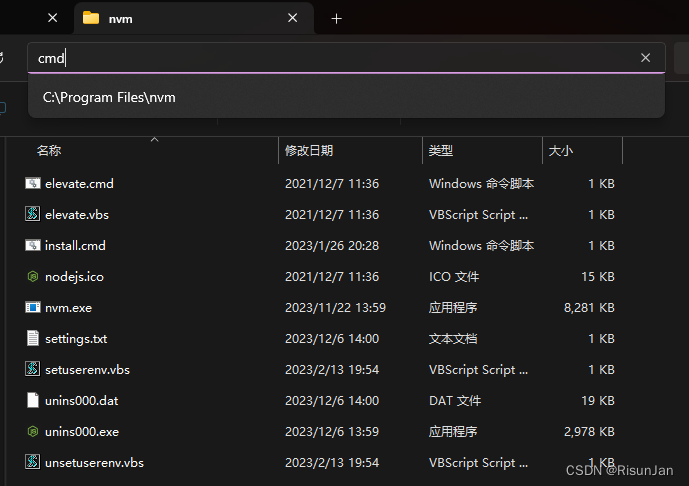Click the 8,281 KB size of nvm.exe
Viewport: 689px width, 486px height.
click(589, 308)
